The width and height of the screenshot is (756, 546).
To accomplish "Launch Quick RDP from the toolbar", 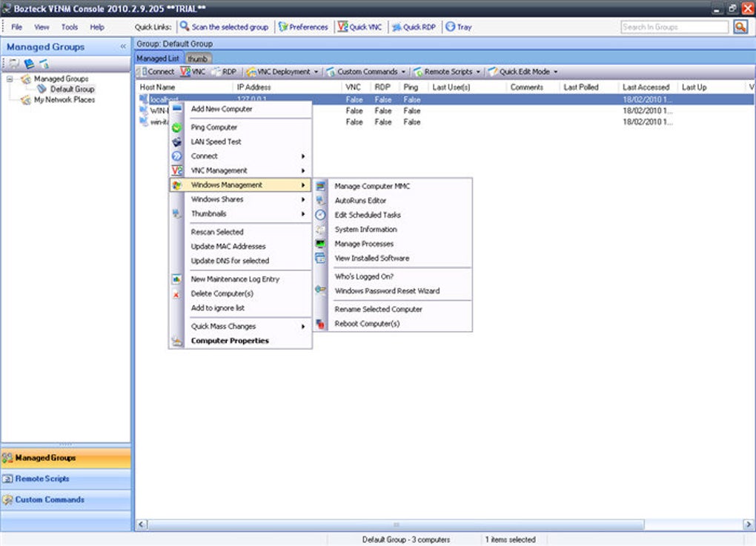I will (x=414, y=27).
